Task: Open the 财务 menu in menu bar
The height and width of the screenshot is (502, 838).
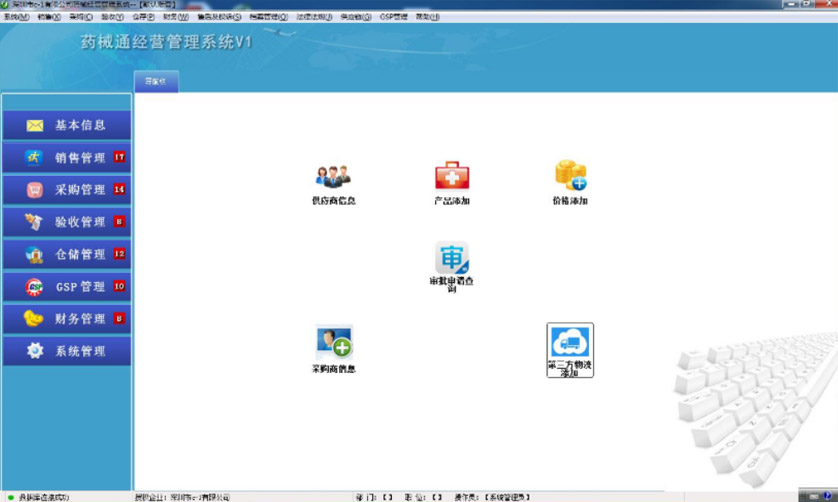Action: 176,17
